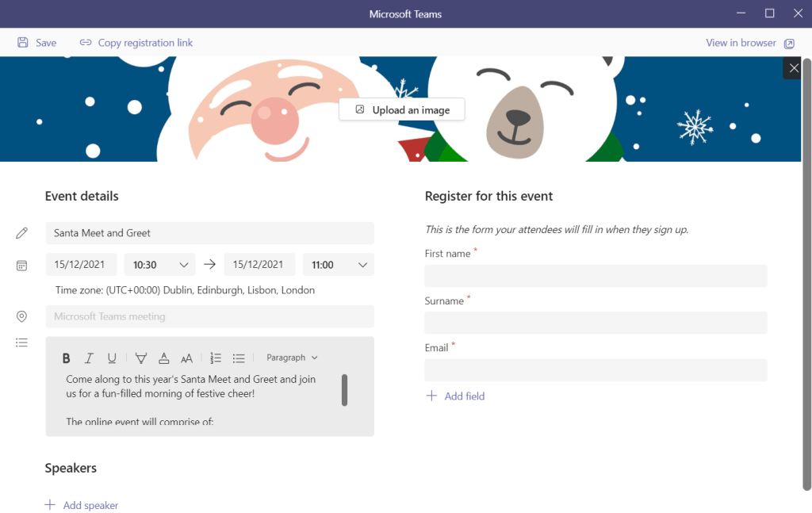
Task: Click Add field on the registration form
Action: 455,396
